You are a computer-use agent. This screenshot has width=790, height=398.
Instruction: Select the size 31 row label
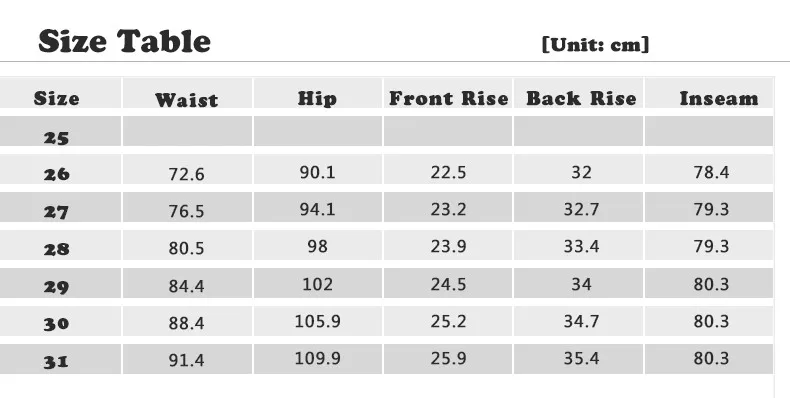point(56,361)
